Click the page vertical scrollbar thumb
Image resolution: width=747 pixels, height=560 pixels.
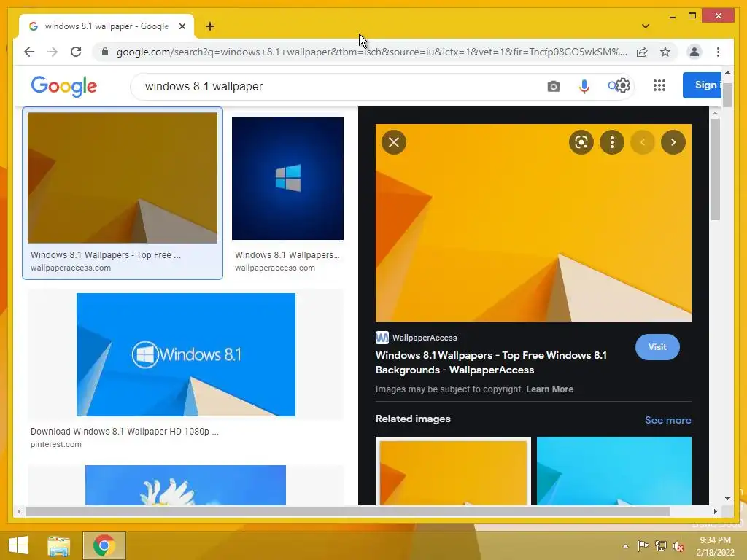pyautogui.click(x=727, y=95)
